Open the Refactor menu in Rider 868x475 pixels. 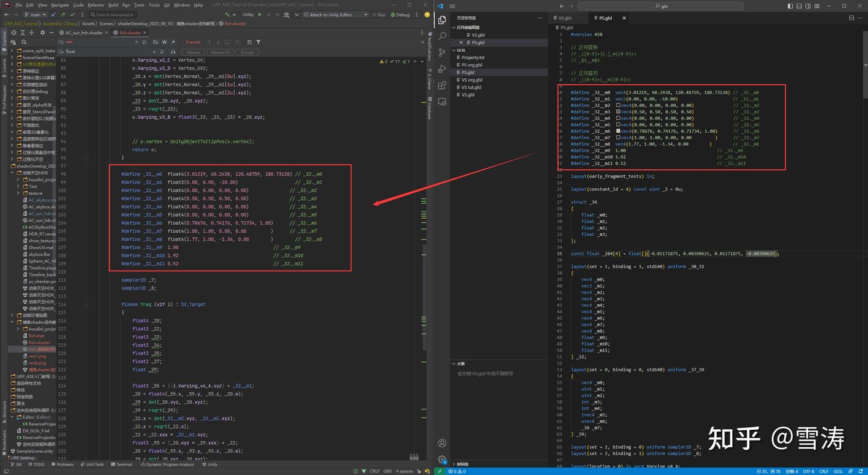(x=96, y=4)
